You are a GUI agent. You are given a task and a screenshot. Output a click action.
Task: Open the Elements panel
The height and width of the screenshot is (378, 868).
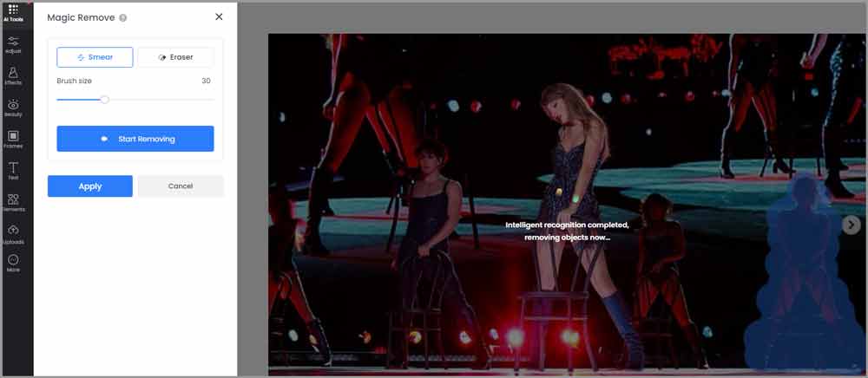13,203
